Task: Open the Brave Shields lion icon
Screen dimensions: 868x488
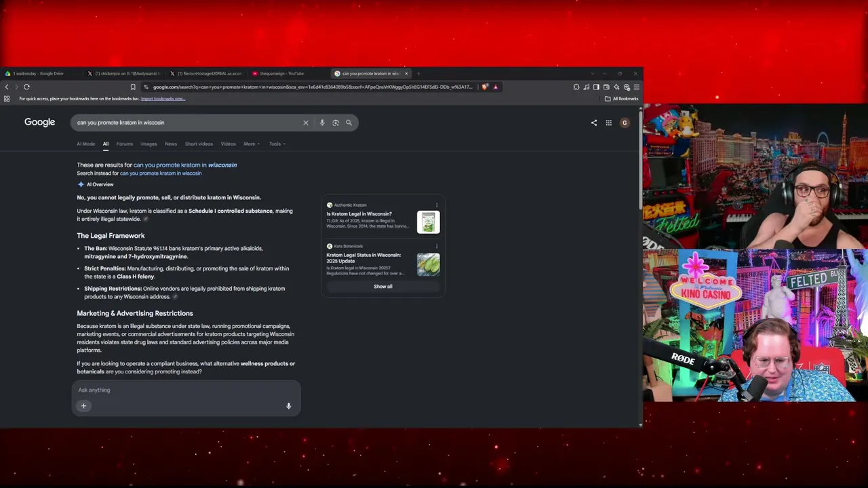Action: pyautogui.click(x=485, y=87)
